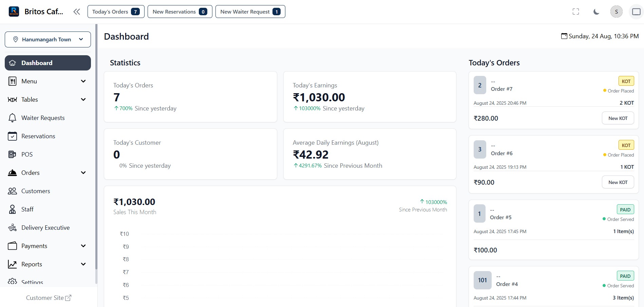
Task: Open the Today's Orders top tab
Action: coord(116,12)
